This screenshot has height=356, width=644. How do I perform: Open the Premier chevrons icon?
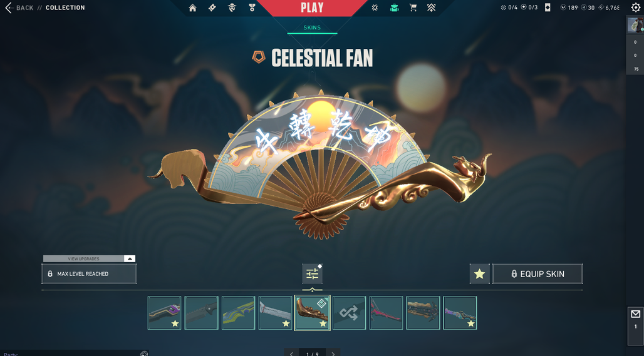tap(431, 8)
